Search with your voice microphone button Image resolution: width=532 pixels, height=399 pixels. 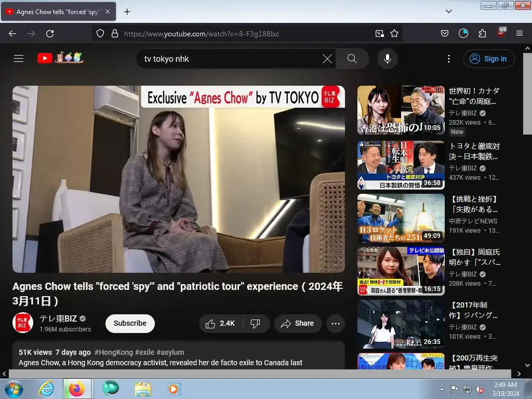click(x=388, y=59)
